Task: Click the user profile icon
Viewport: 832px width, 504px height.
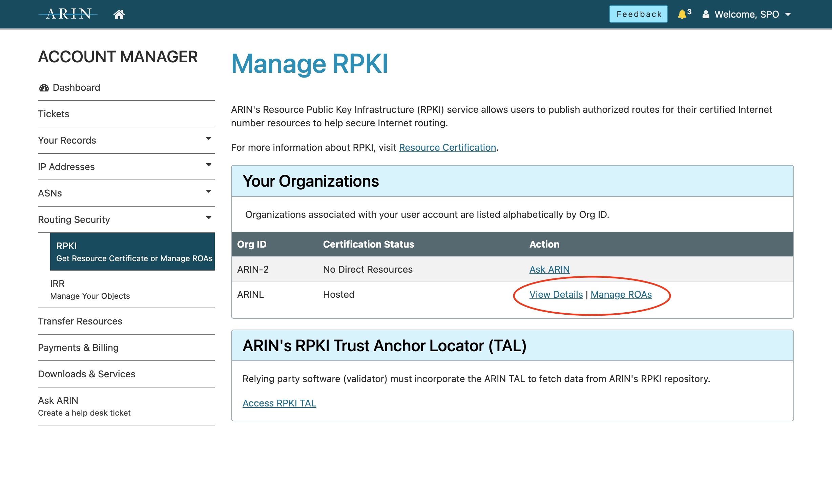Action: pyautogui.click(x=706, y=14)
